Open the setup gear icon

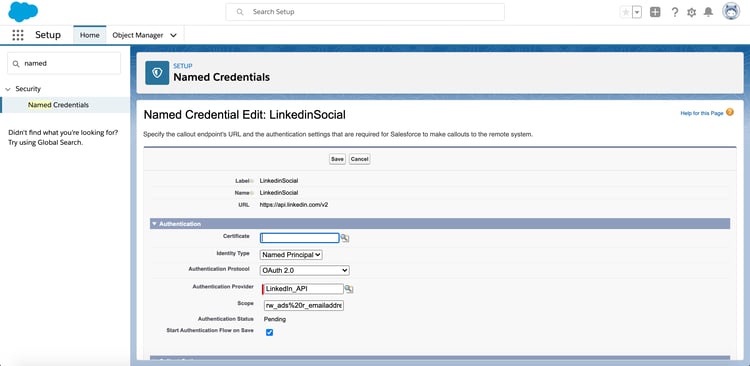[x=692, y=12]
